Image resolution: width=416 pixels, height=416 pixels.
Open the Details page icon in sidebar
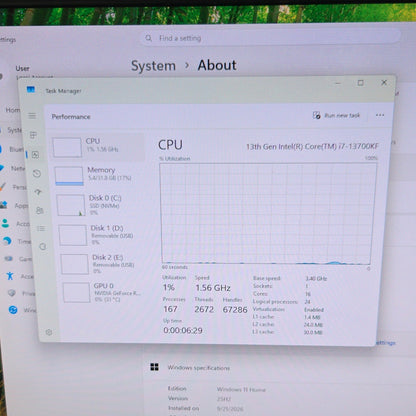pos(41,228)
